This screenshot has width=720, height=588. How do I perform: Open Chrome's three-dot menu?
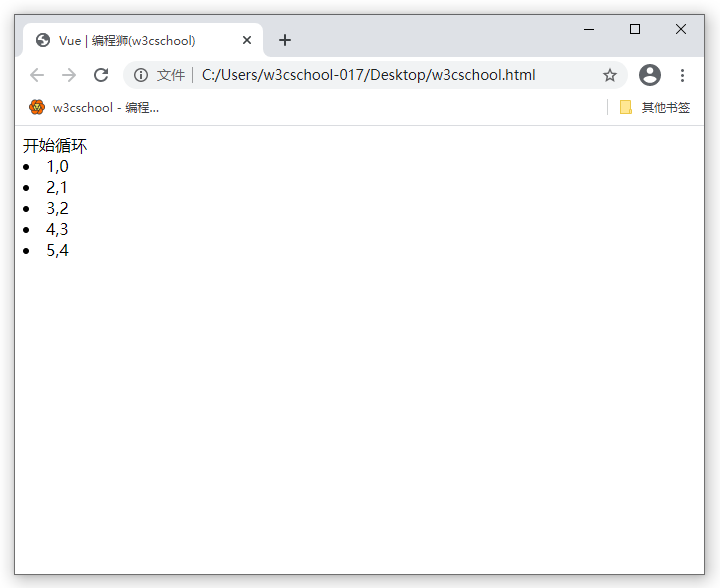[x=683, y=75]
